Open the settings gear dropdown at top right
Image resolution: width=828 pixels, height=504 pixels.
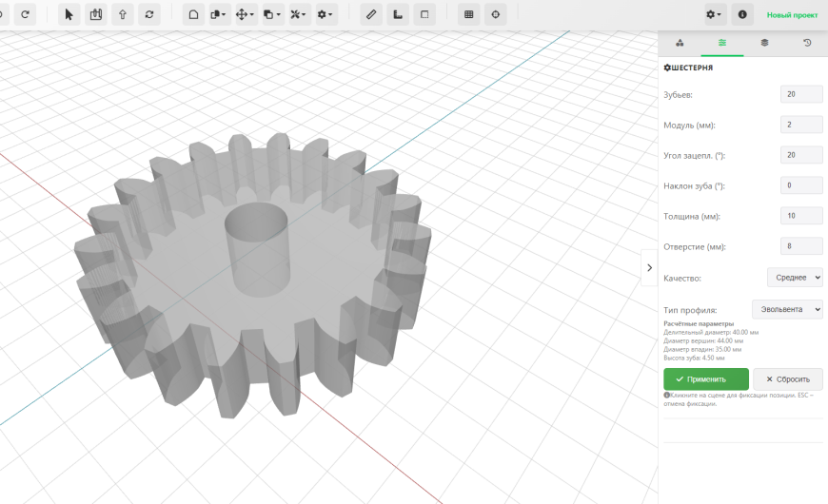(714, 15)
